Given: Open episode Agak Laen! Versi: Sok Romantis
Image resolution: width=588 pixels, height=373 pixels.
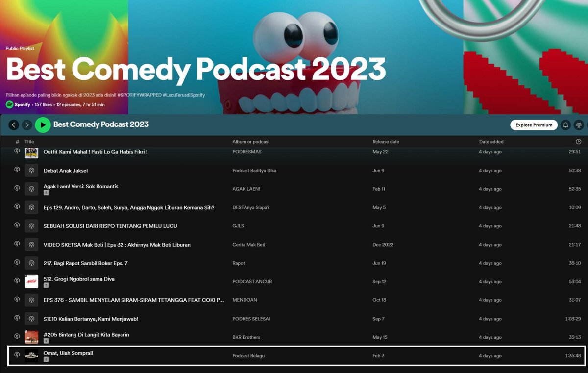Looking at the screenshot, I should pyautogui.click(x=81, y=186).
